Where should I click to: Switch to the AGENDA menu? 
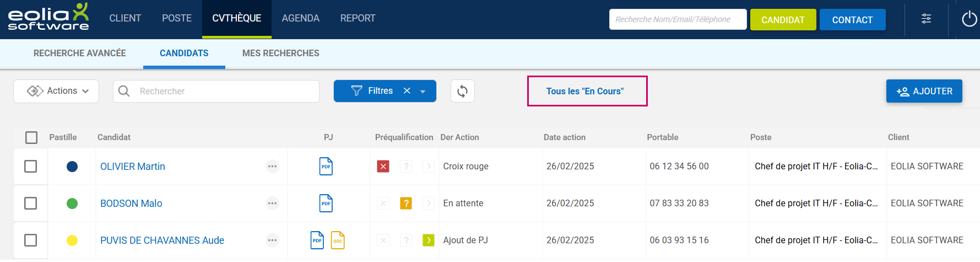pyautogui.click(x=300, y=18)
